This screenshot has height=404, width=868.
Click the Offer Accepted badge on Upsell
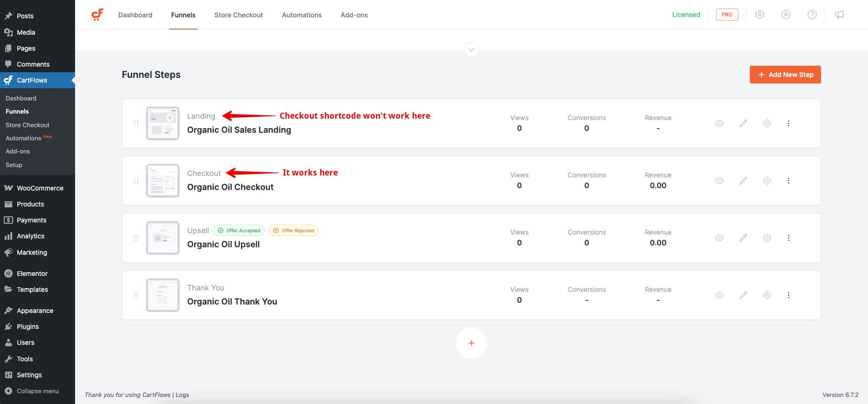tap(239, 230)
